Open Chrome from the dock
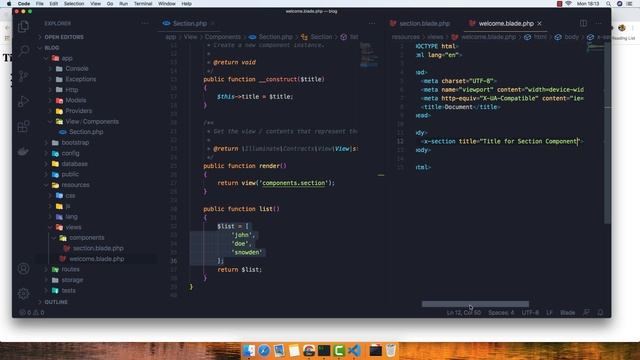 [x=309, y=350]
